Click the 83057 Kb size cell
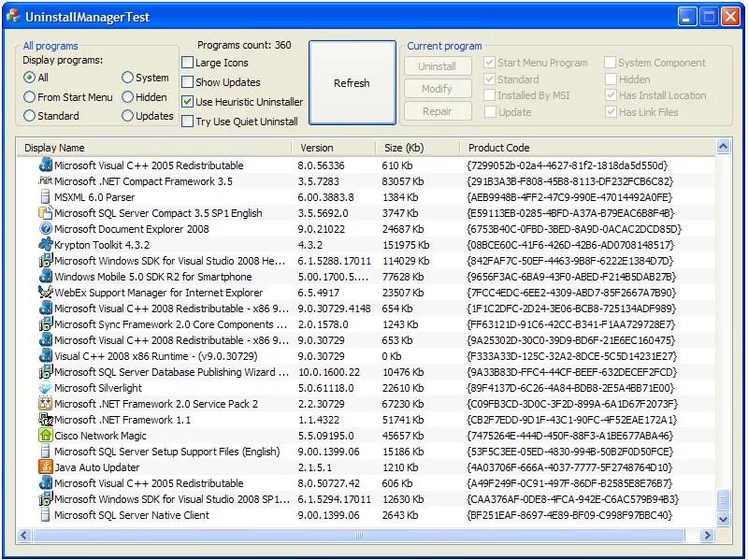Screen dimensions: 748x560 point(403,181)
